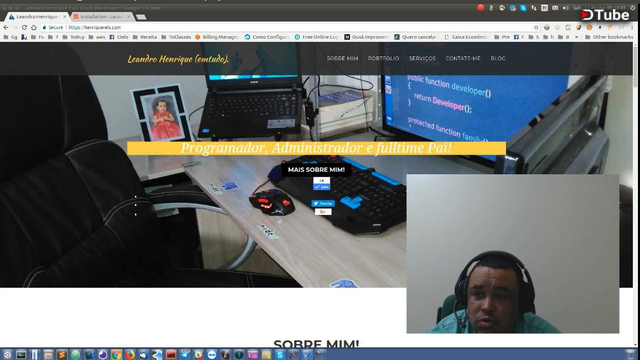640x360 pixels.
Task: Click the Facebook Like button
Action: click(322, 187)
